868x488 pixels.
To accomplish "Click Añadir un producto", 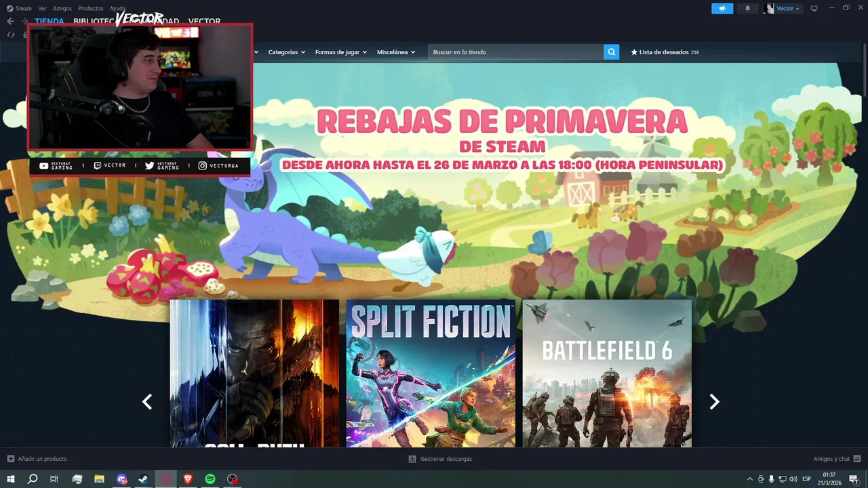I will (x=42, y=459).
